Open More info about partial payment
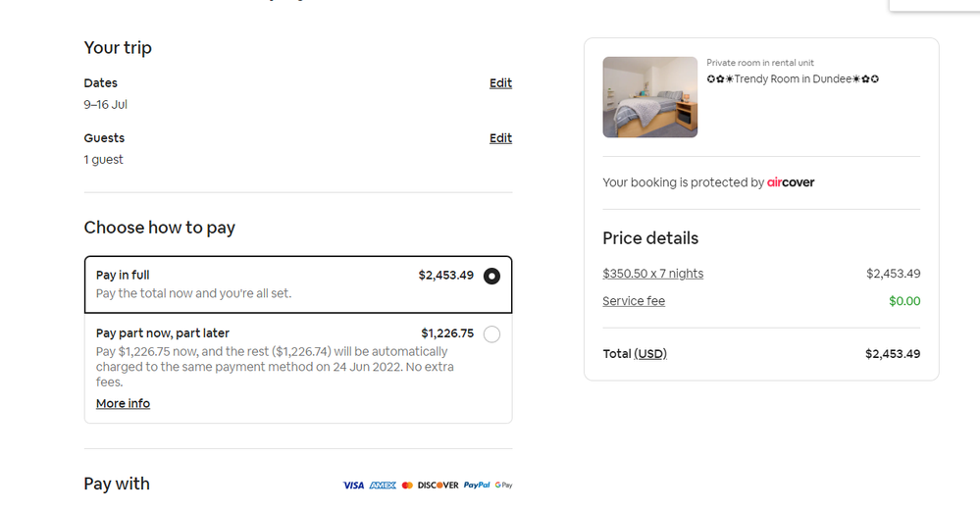Screen dimensions: 980x511 click(123, 403)
